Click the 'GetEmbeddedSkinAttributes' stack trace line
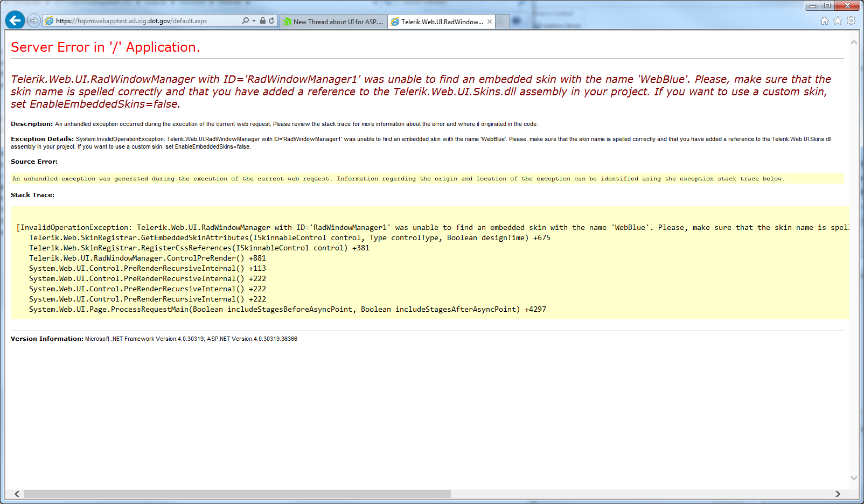 tap(290, 238)
